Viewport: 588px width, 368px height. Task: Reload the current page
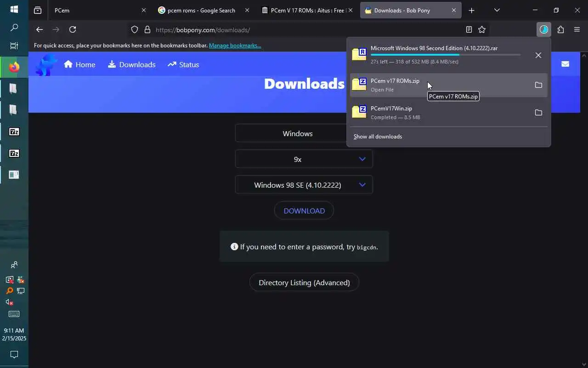tap(73, 29)
